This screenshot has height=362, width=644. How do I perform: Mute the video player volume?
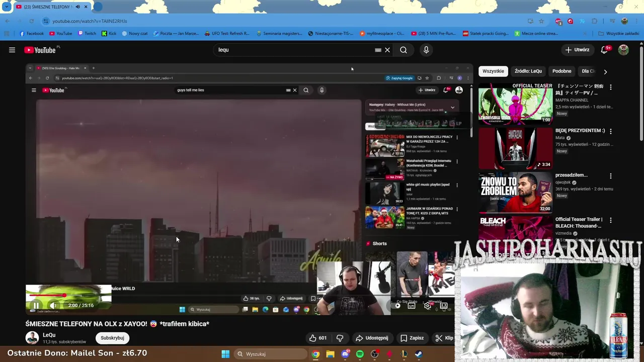pos(53,305)
